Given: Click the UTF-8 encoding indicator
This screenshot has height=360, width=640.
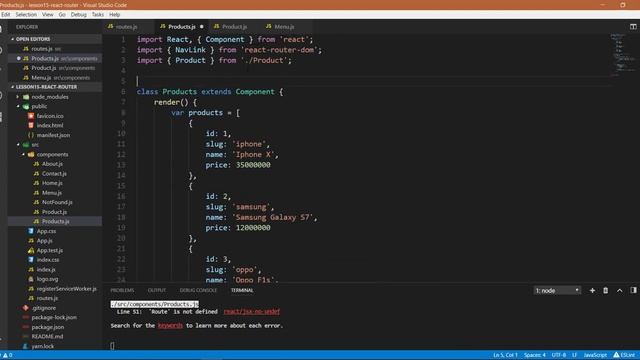Looking at the screenshot, I should 559,355.
